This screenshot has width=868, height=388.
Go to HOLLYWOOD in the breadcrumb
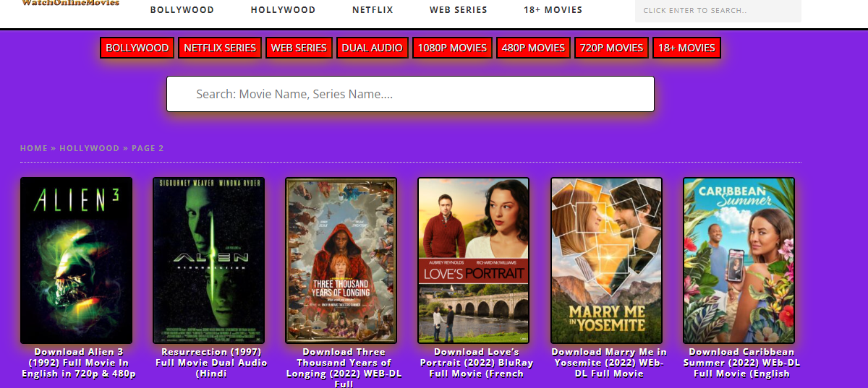89,148
